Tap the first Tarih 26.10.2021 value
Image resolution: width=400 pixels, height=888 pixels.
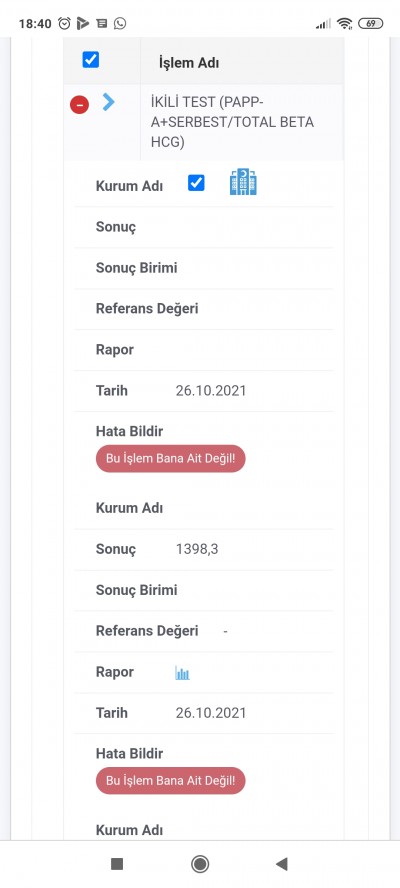[211, 391]
